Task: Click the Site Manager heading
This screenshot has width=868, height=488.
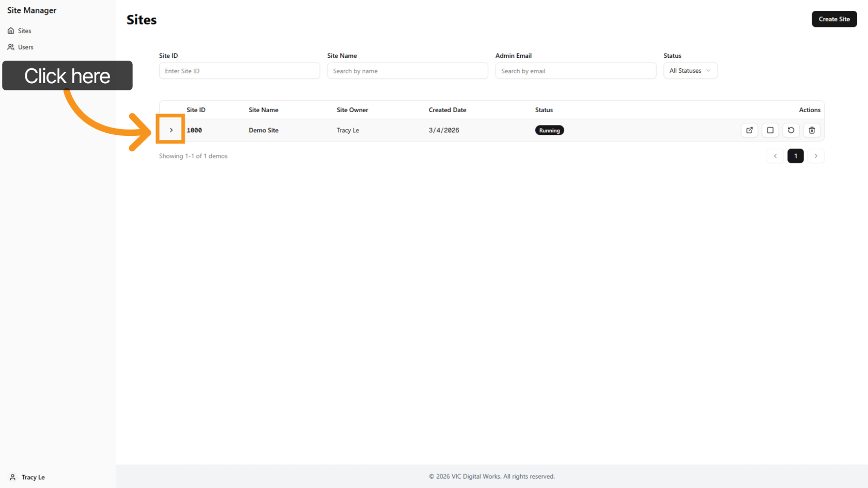Action: tap(32, 10)
